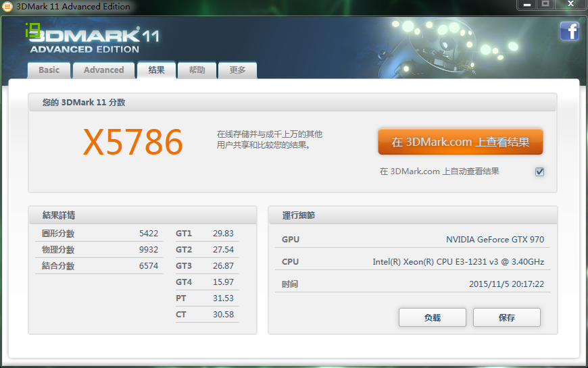Click the 物理分數 label
Screen dimensions: 588x368
click(x=58, y=250)
